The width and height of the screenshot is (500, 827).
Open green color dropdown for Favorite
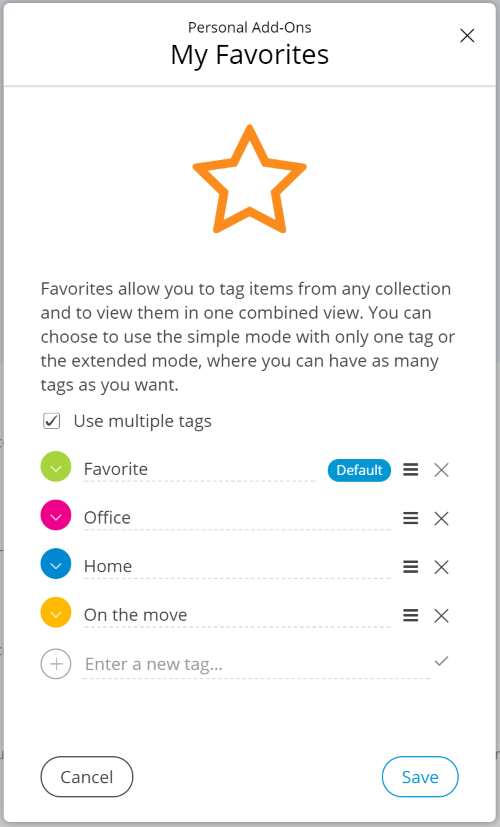tap(56, 467)
